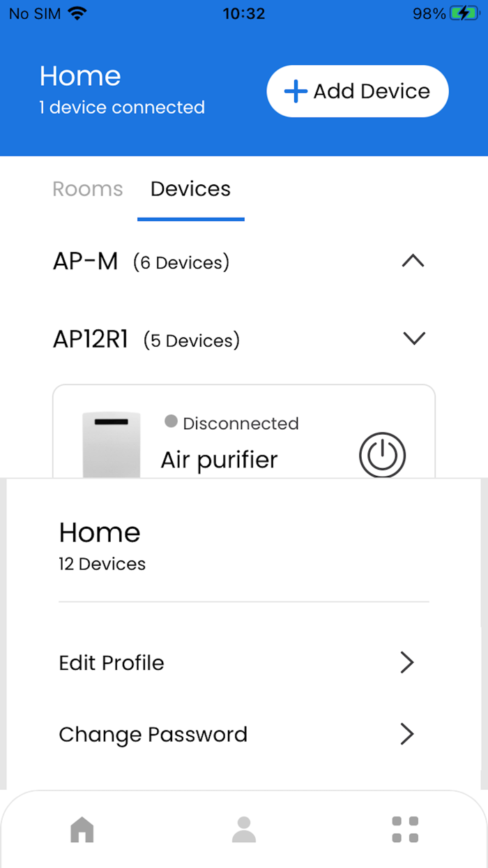The width and height of the screenshot is (488, 868).
Task: Select the Devices tab
Action: (190, 188)
